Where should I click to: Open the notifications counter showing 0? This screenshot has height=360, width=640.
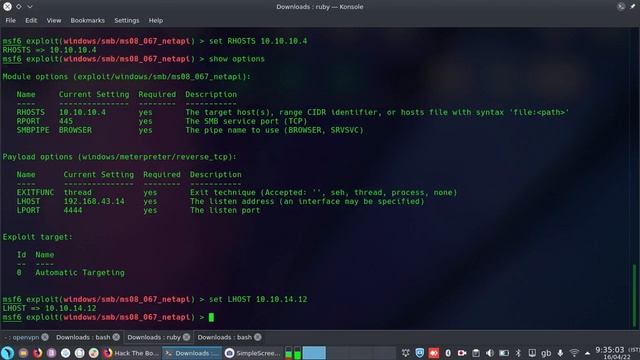tap(448, 353)
